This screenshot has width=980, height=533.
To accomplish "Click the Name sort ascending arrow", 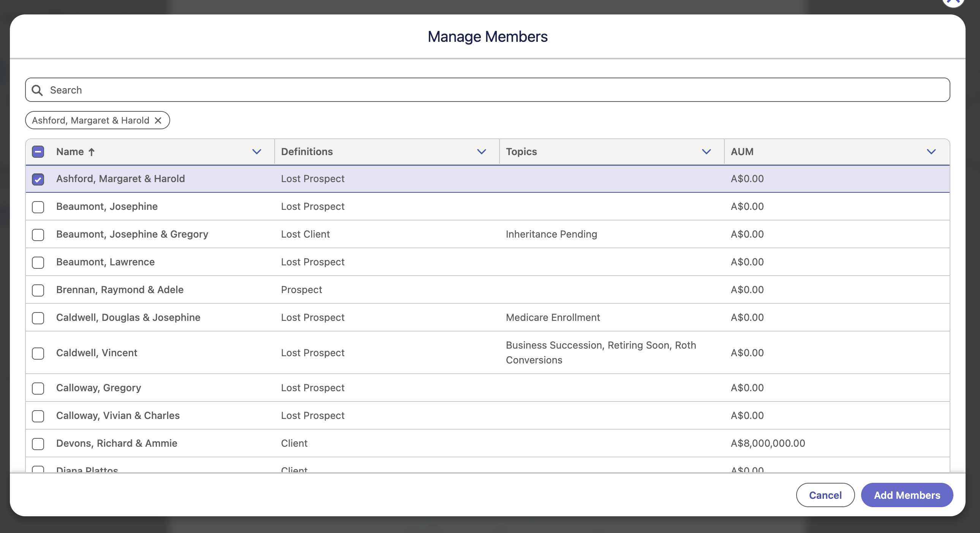I will pyautogui.click(x=91, y=152).
